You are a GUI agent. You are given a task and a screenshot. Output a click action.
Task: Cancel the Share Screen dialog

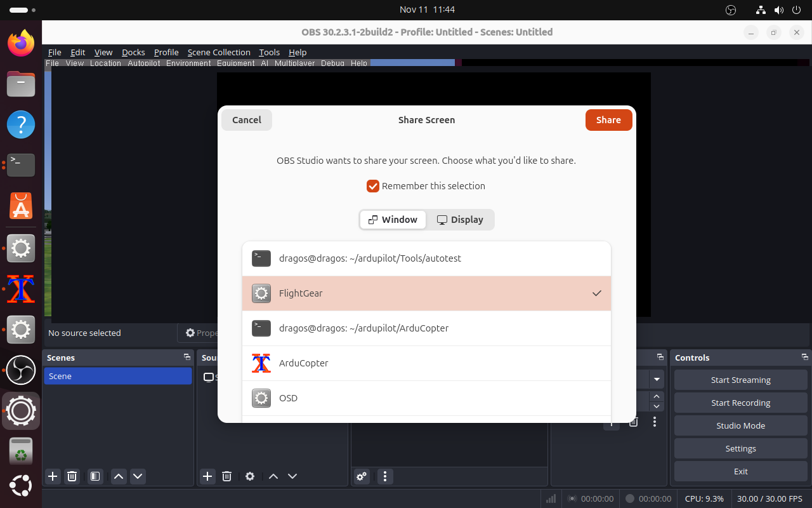(247, 120)
